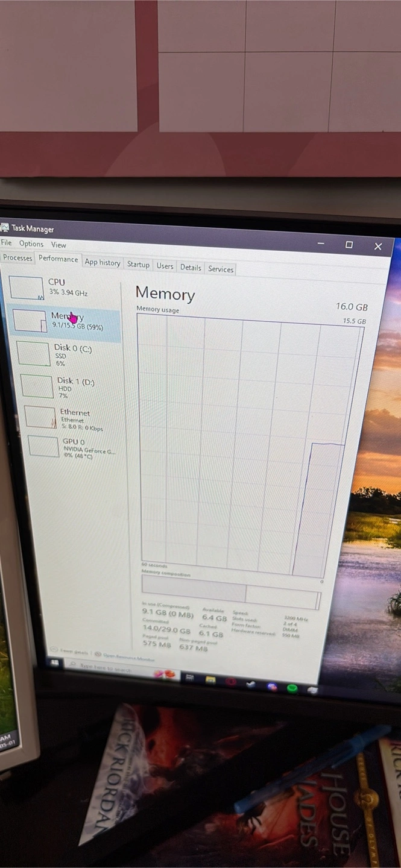
Task: Click Fewer details at bottom
Action: (x=69, y=652)
